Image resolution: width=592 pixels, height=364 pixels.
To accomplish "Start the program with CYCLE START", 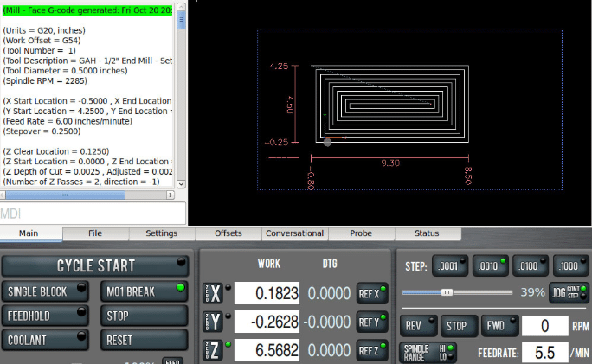I will pos(94,266).
